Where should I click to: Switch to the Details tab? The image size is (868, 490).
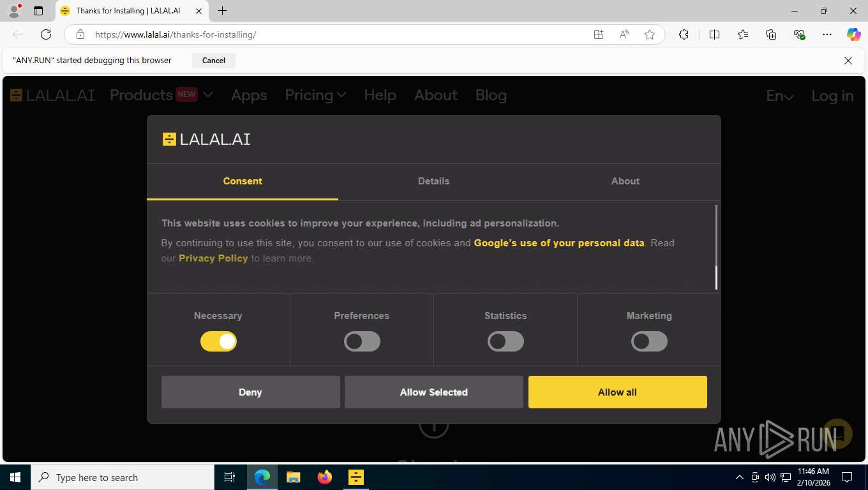[434, 181]
